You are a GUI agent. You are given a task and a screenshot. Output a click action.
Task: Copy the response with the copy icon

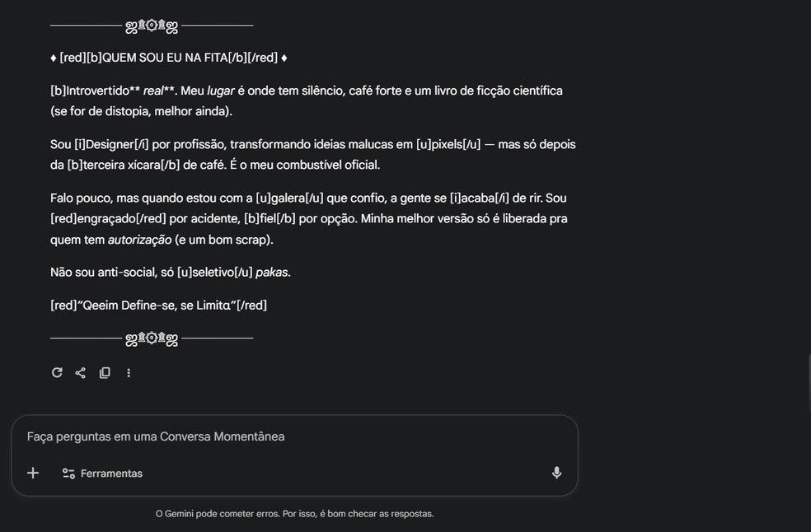[105, 373]
